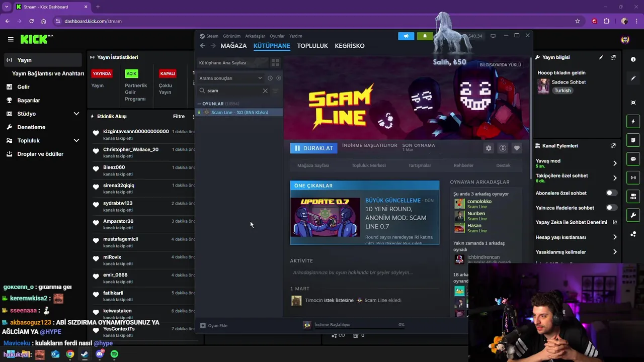Open Takipçilere özel sohbet chevron
The width and height of the screenshot is (644, 362).
(615, 178)
